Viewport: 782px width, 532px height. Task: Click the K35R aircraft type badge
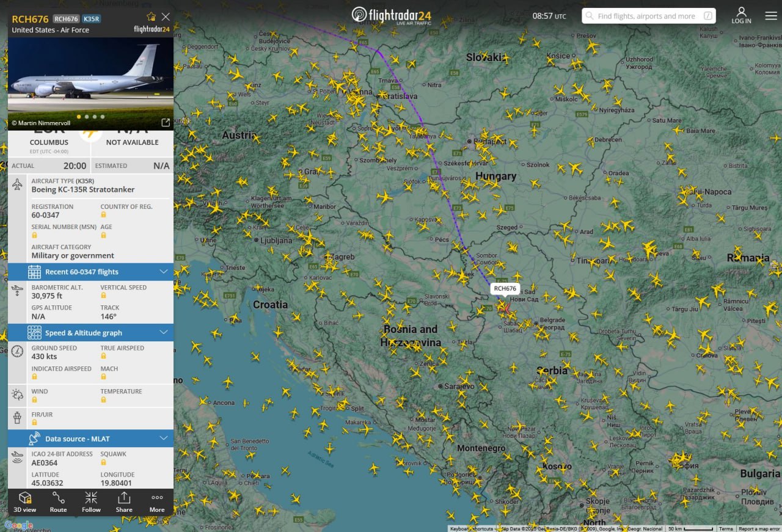pos(92,19)
